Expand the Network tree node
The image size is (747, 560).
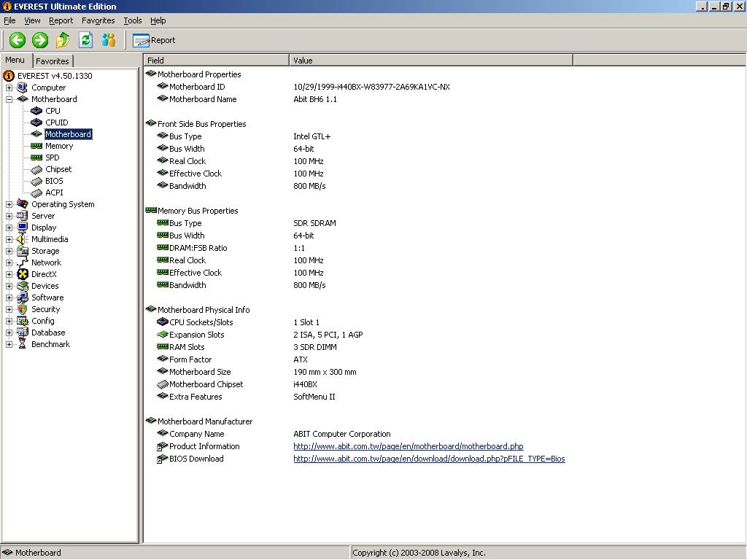click(9, 262)
